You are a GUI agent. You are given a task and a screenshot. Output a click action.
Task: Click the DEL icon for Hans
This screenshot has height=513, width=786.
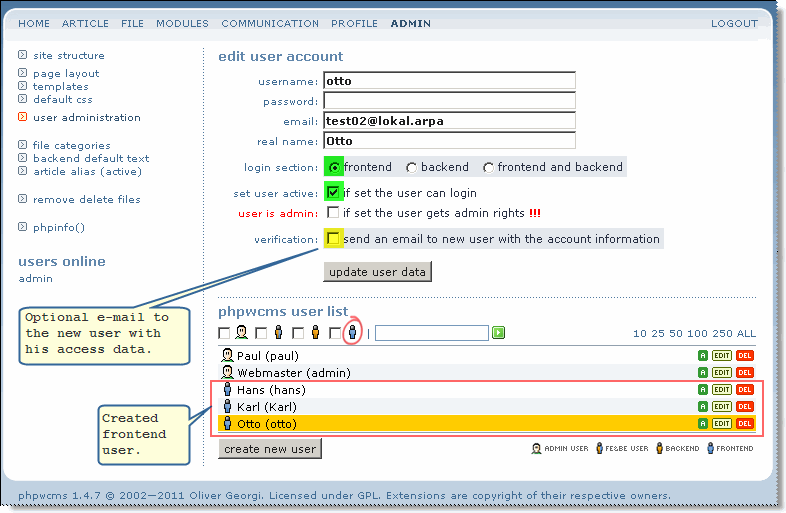(745, 390)
